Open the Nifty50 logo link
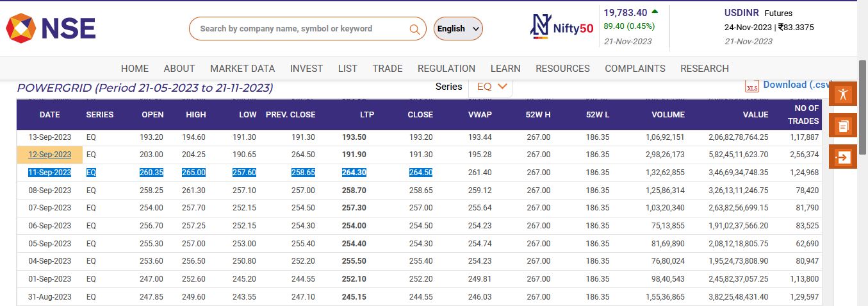 (x=562, y=26)
